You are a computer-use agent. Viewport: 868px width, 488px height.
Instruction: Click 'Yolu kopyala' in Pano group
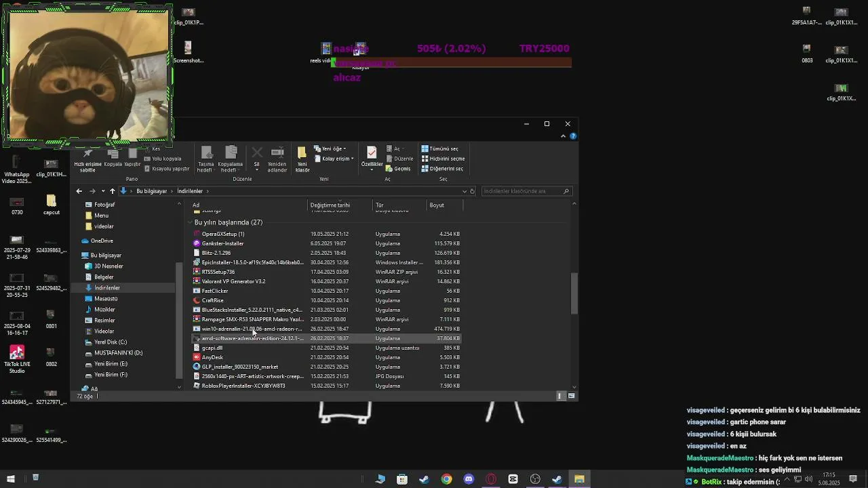click(x=163, y=159)
